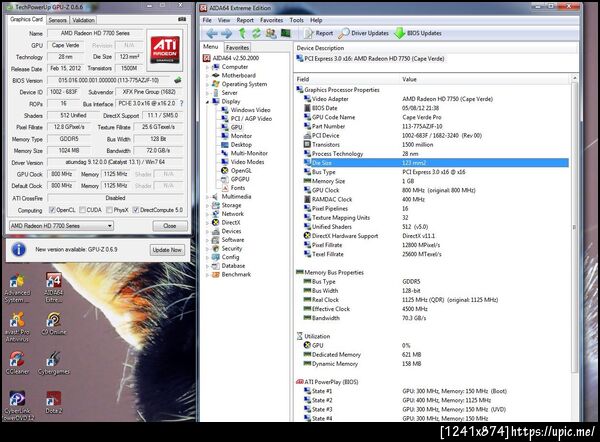Switch to the Favorites tab in AIDA64 sidebar
The height and width of the screenshot is (442, 600).
click(237, 47)
